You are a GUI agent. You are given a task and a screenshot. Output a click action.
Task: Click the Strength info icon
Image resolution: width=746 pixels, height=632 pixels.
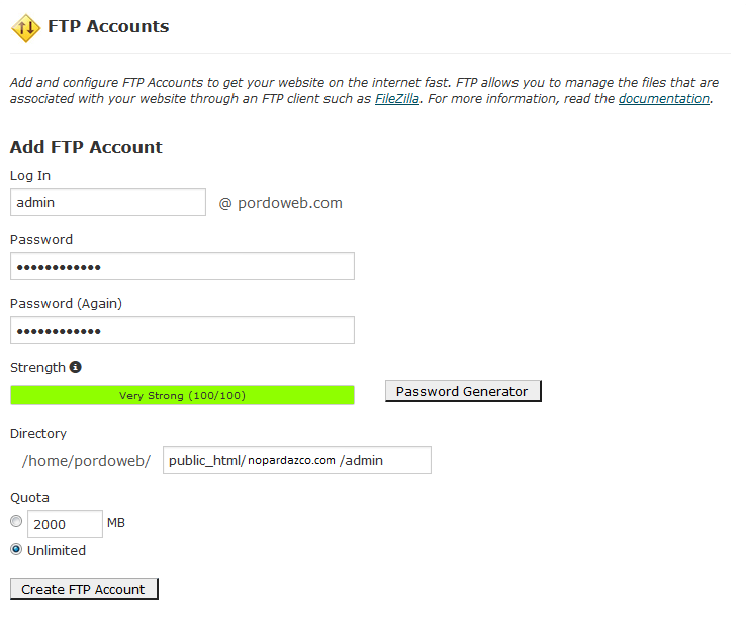click(x=76, y=367)
